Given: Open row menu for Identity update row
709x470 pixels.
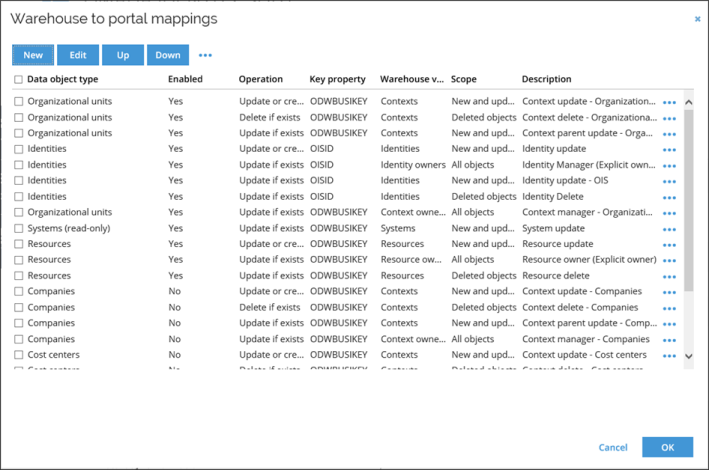Looking at the screenshot, I should [669, 150].
